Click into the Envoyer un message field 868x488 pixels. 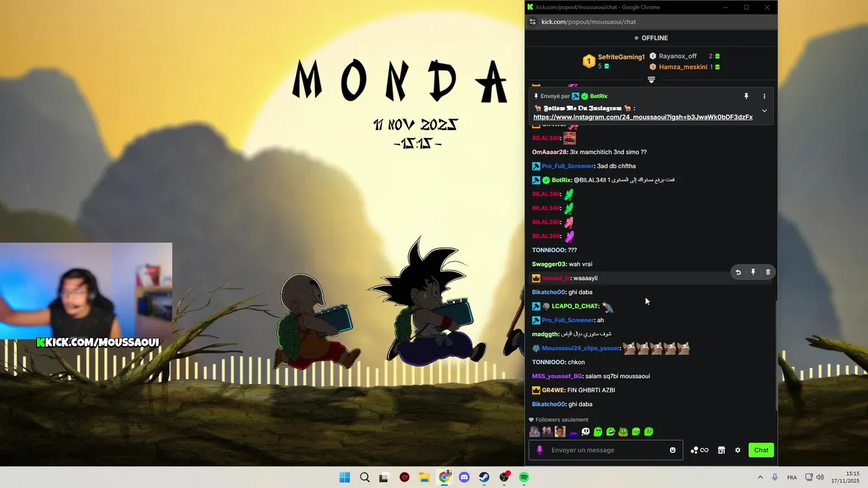(x=606, y=450)
